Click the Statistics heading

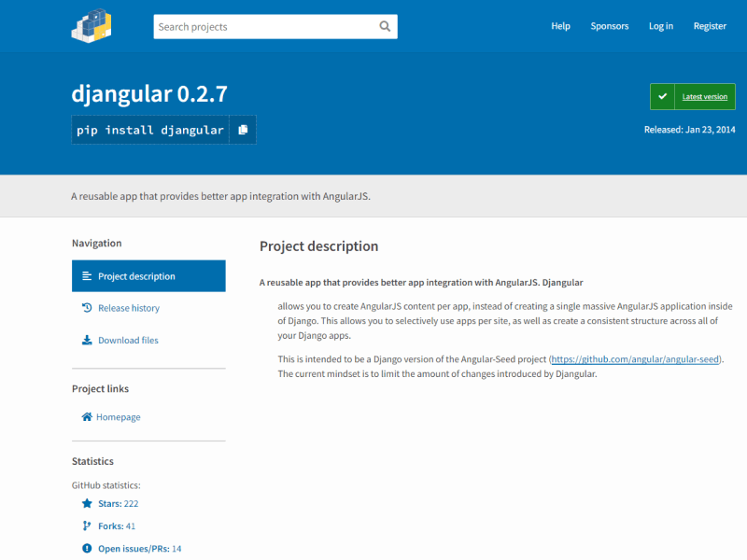(x=92, y=461)
